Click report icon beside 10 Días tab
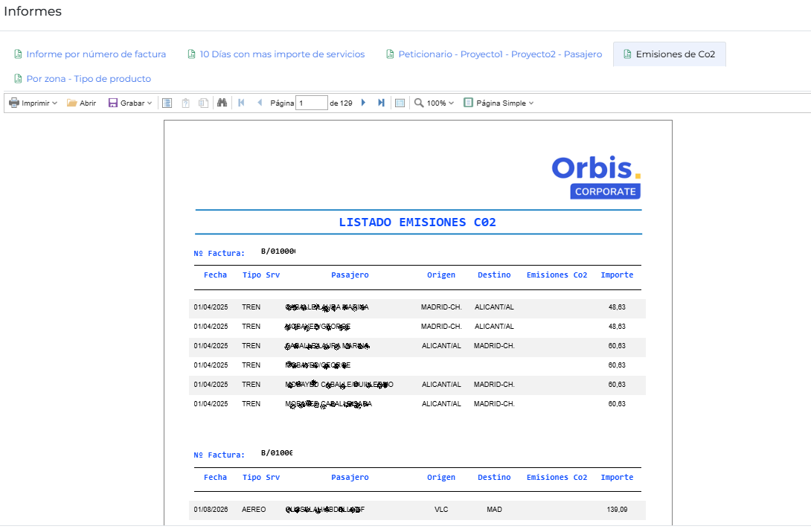811x532 pixels. pos(191,54)
